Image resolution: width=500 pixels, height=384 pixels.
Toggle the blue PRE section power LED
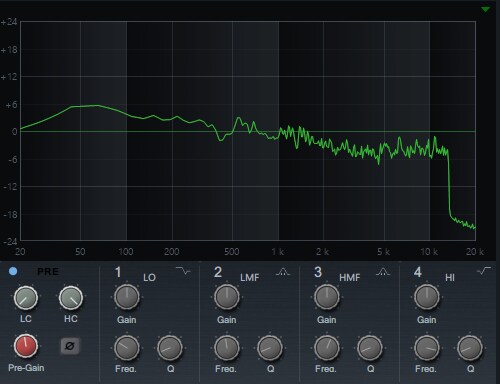tap(13, 271)
